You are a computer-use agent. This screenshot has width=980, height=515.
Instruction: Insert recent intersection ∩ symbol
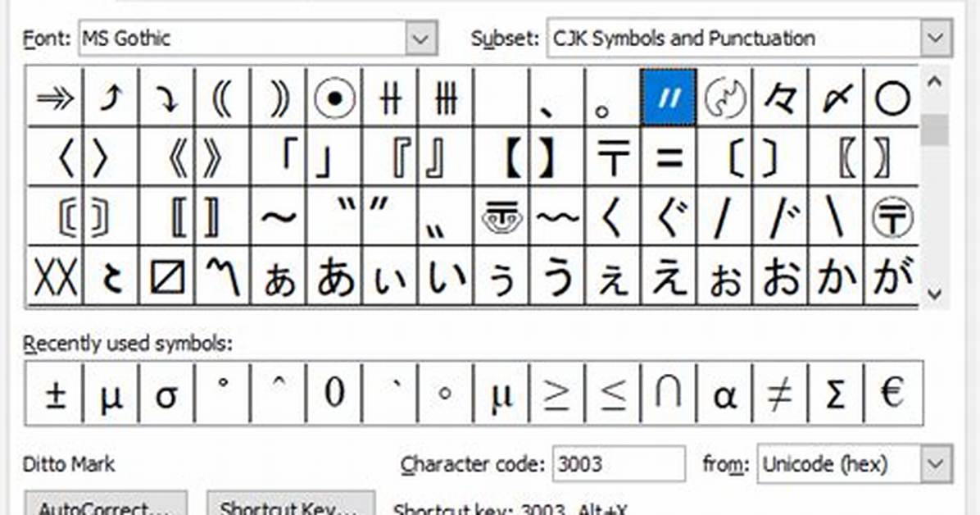[668, 394]
